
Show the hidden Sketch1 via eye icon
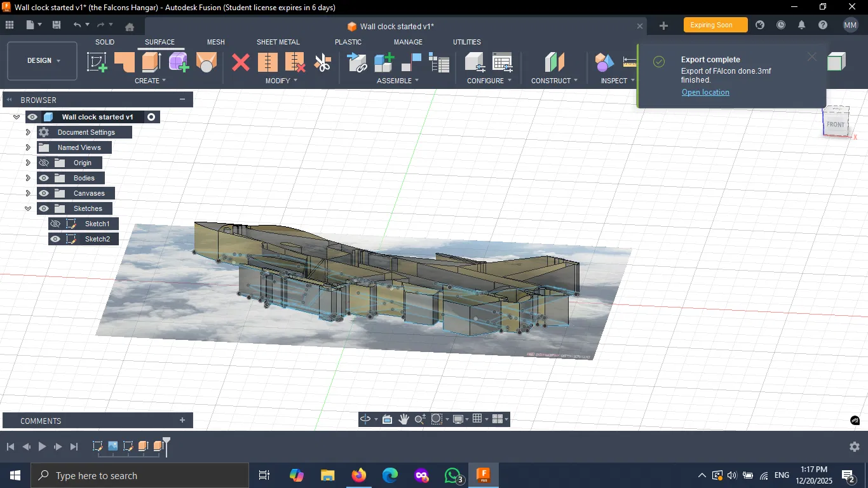point(55,224)
